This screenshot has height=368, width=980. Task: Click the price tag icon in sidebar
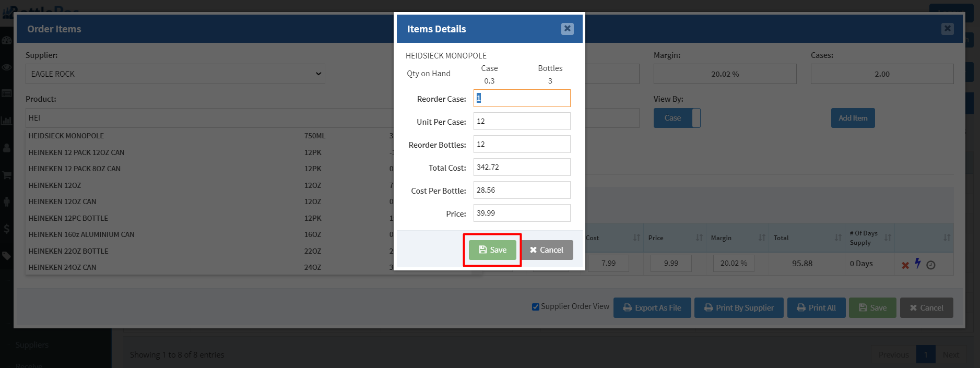[x=6, y=256]
